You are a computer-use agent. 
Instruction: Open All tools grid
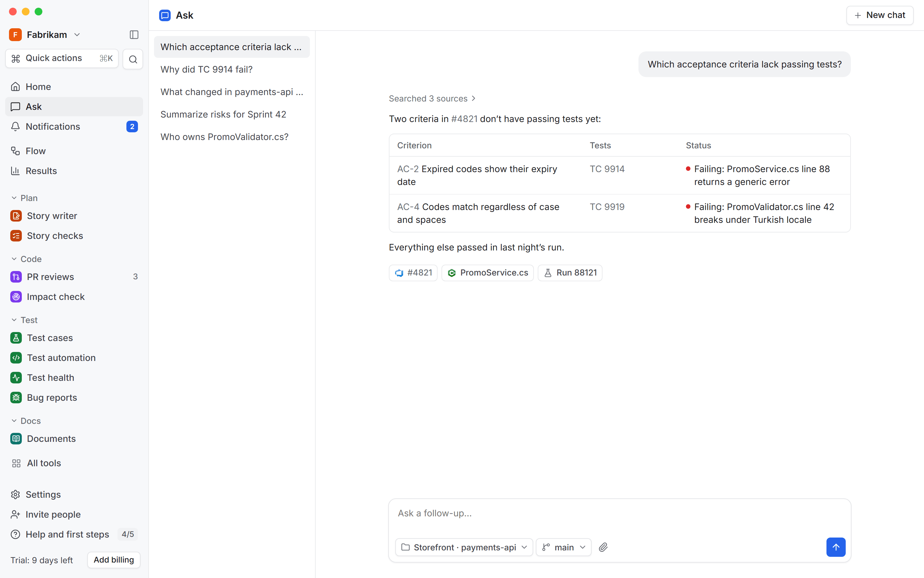coord(74,463)
